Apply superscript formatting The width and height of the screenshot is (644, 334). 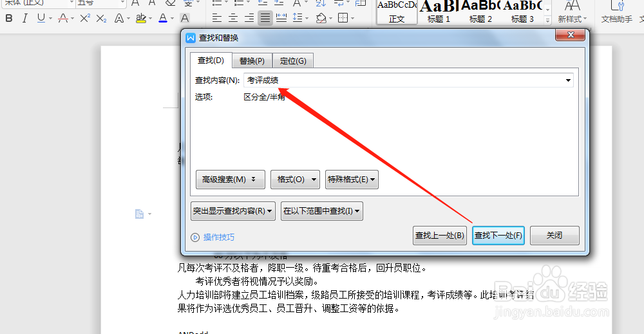tap(85, 19)
